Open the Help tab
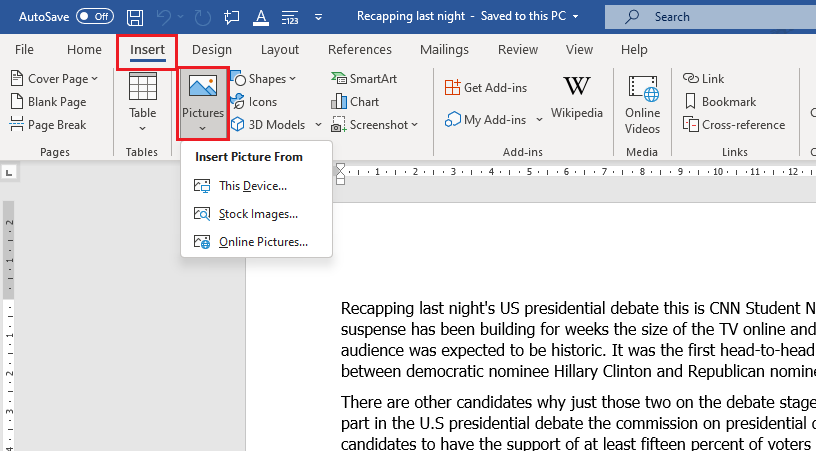 click(634, 49)
